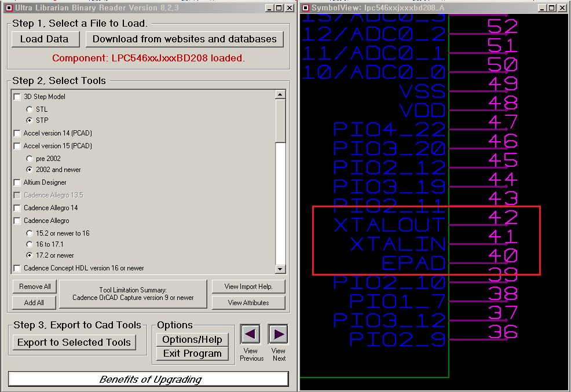
Task: Click the VDD pin label
Action: click(422, 110)
